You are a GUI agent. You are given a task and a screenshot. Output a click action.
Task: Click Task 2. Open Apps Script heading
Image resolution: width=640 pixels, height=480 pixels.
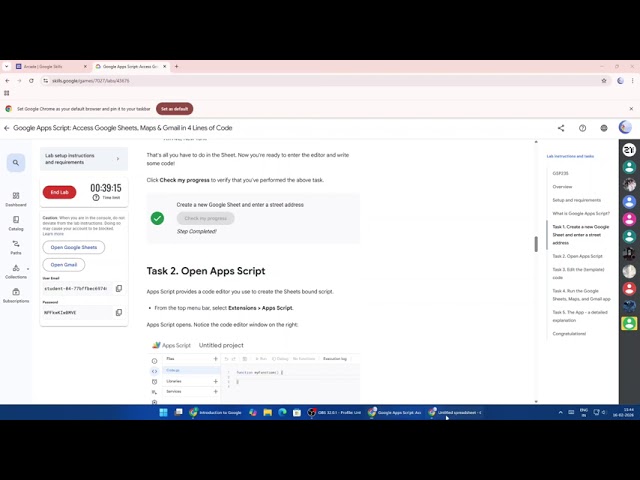[206, 271]
